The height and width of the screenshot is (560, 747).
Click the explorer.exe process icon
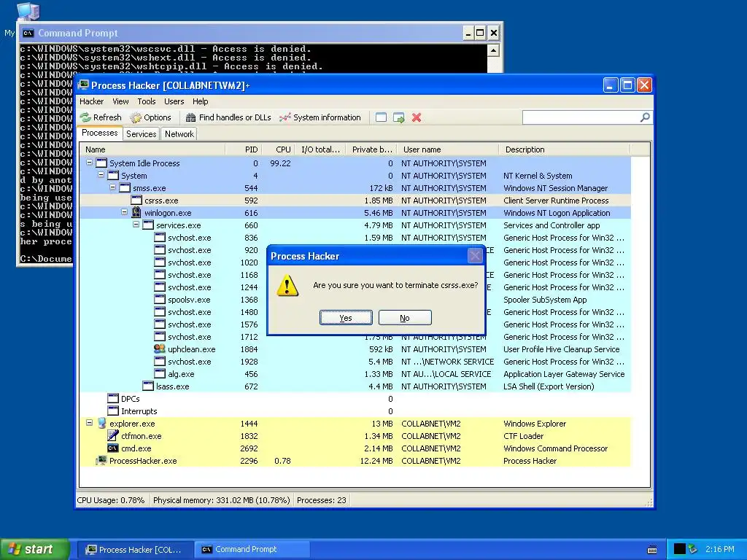101,424
